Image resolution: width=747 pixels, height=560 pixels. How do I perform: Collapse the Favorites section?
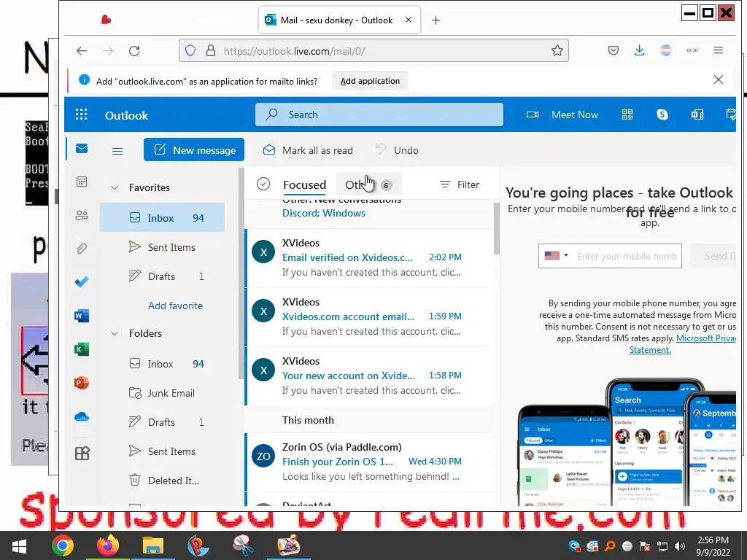coord(115,187)
